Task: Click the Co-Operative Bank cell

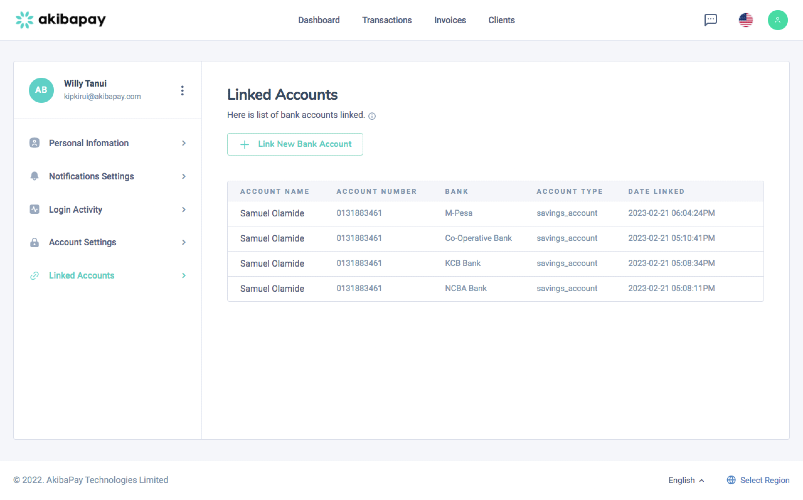Action: (478, 238)
